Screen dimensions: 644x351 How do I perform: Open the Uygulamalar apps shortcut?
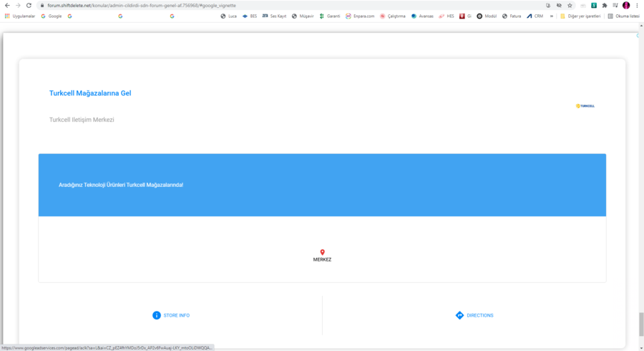[20, 16]
